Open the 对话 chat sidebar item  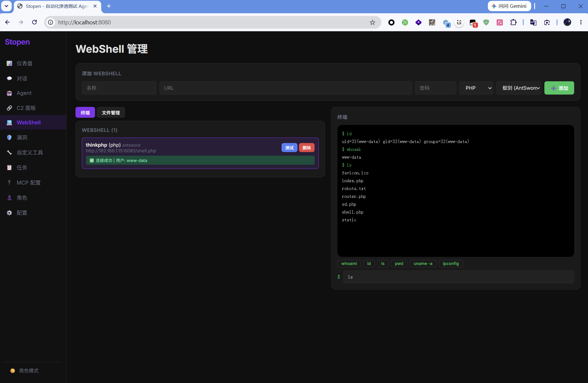pos(33,78)
